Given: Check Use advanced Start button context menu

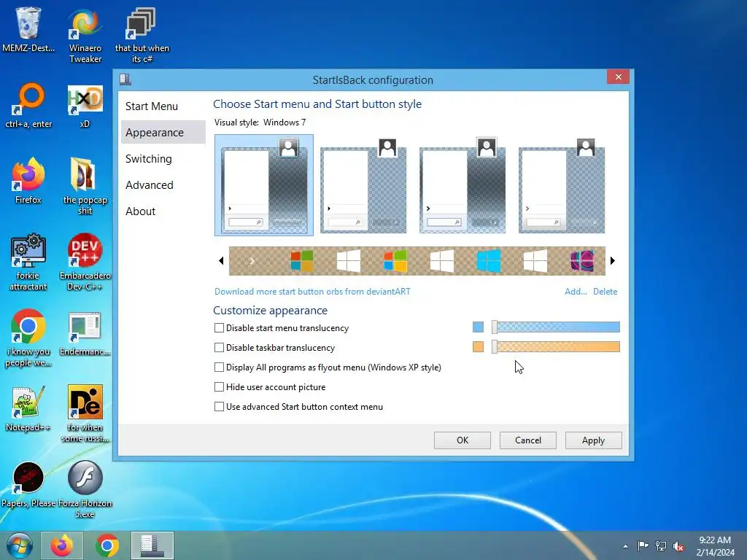Looking at the screenshot, I should point(219,407).
